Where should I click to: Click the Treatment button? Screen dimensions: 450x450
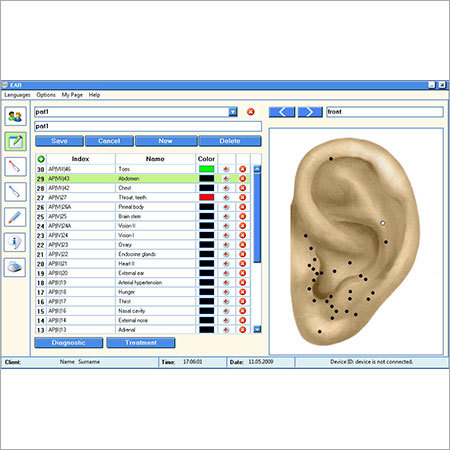click(141, 343)
